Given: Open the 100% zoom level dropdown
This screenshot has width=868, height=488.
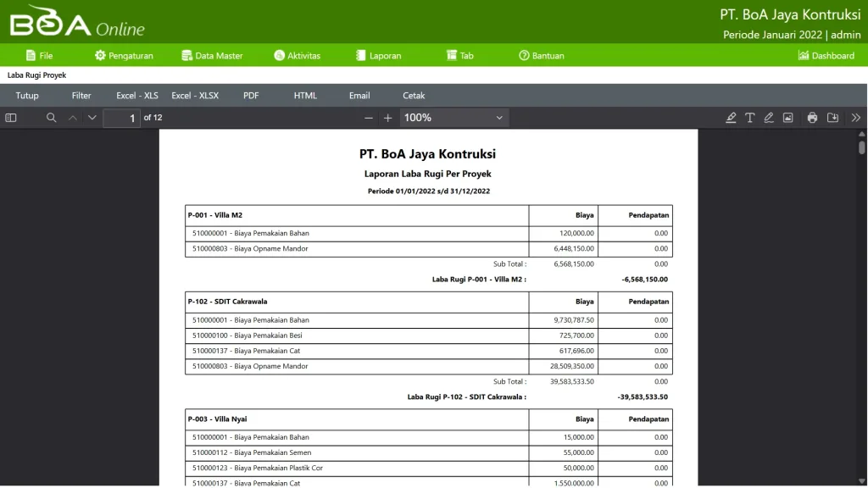Looking at the screenshot, I should click(453, 118).
